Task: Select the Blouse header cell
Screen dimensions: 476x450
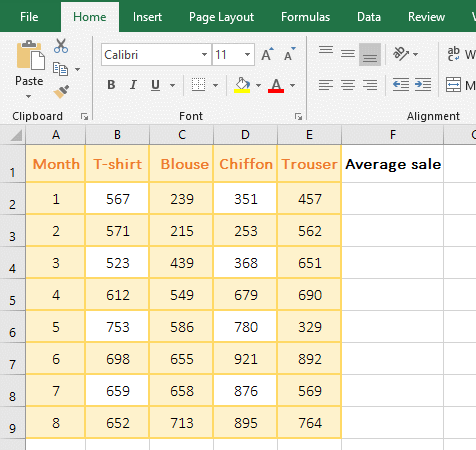Action: coord(182,164)
